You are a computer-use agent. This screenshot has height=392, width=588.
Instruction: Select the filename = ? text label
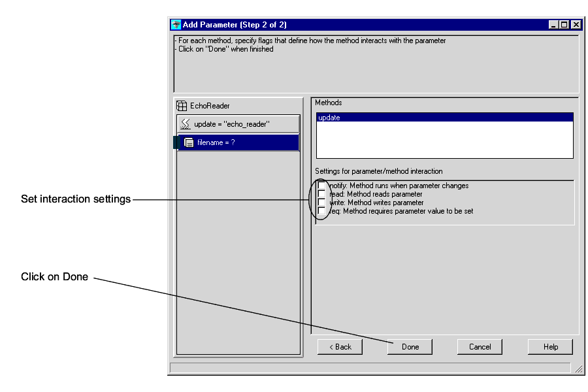click(216, 142)
